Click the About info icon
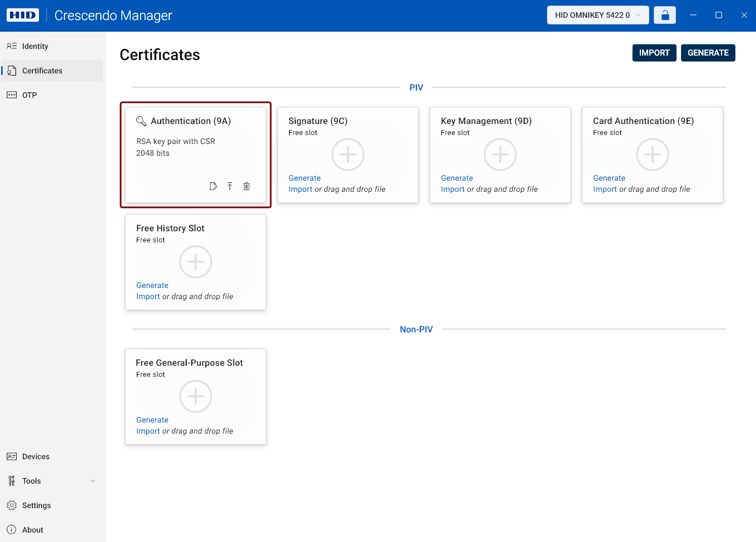This screenshot has width=756, height=542. click(x=12, y=530)
